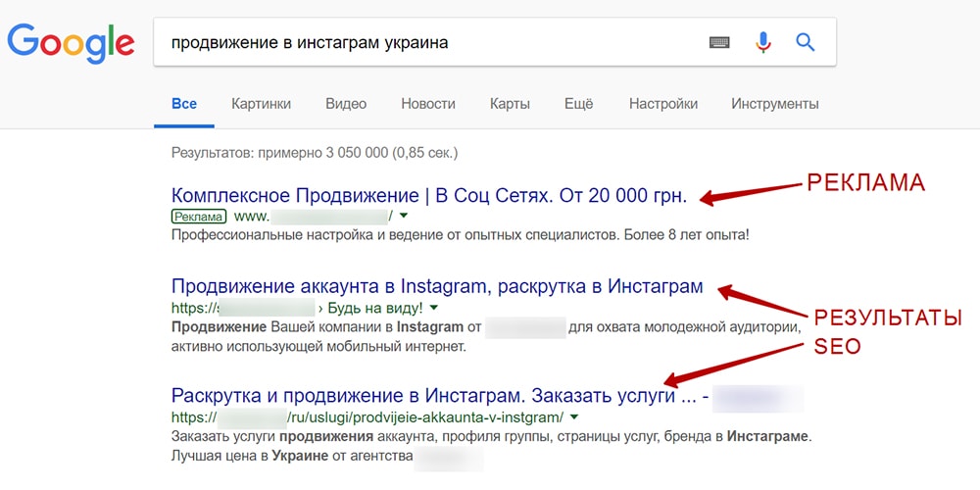Expand dropdown arrow after prodvijeie-akkaunta-v-instgram URL

coord(574,416)
